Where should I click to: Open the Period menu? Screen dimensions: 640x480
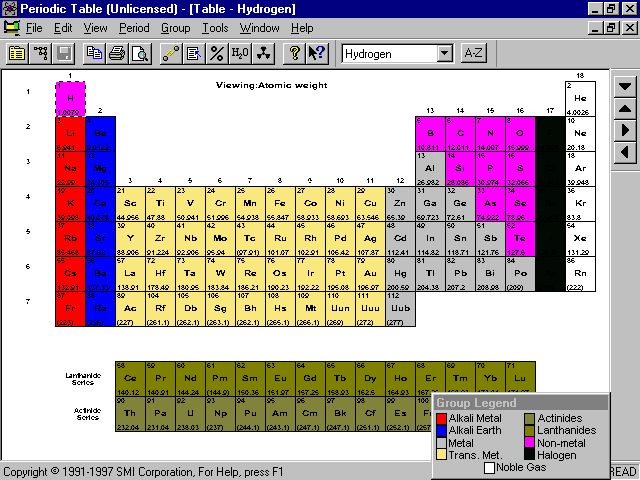(x=134, y=28)
